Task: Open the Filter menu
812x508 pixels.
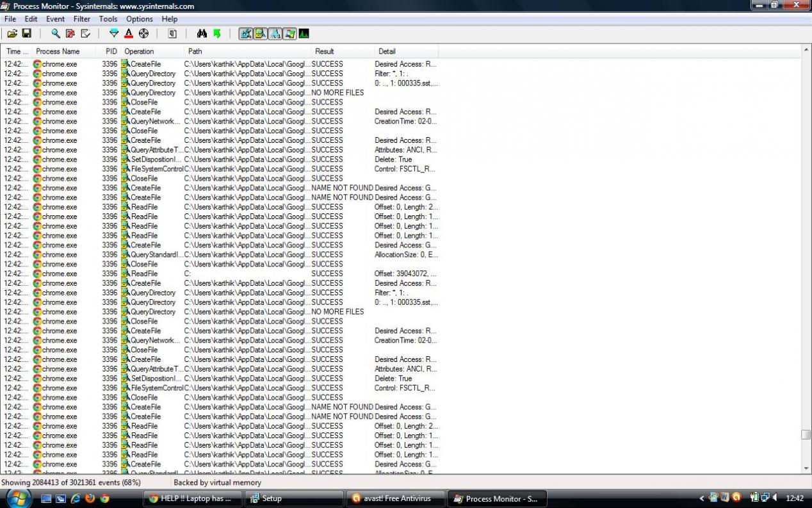Action: (x=82, y=19)
